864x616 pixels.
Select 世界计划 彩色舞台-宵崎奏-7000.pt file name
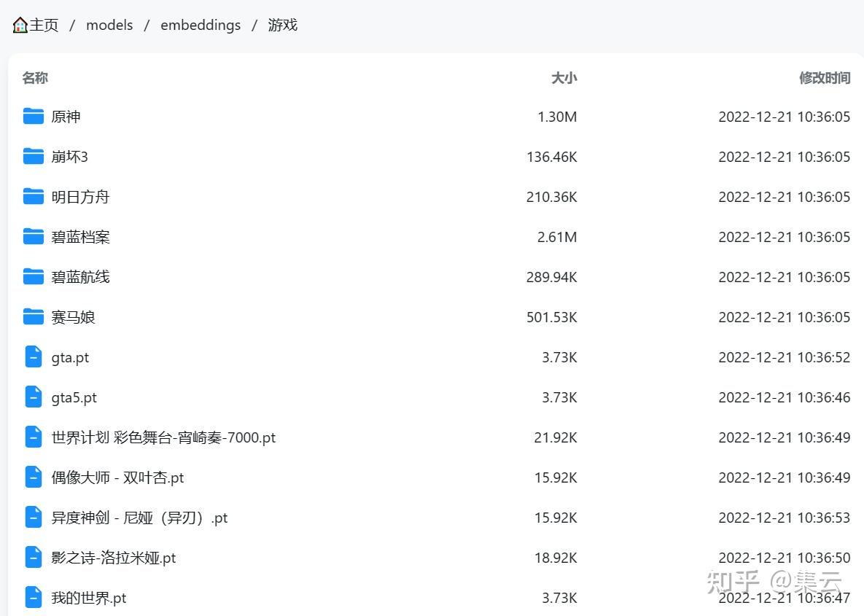163,437
